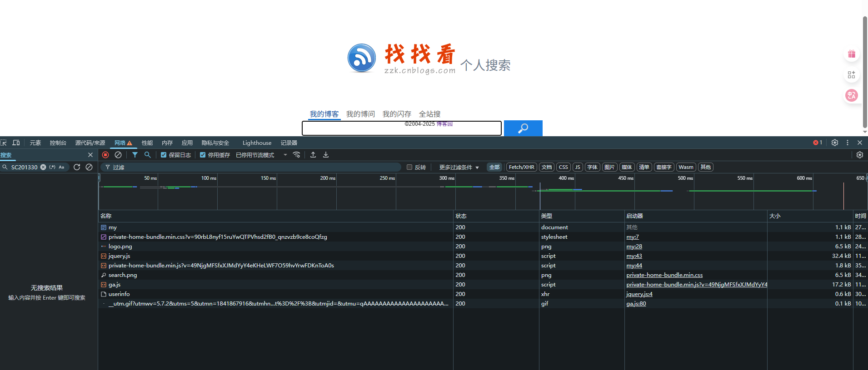Select the jquery.js request row
The height and width of the screenshot is (370, 868).
(483, 256)
